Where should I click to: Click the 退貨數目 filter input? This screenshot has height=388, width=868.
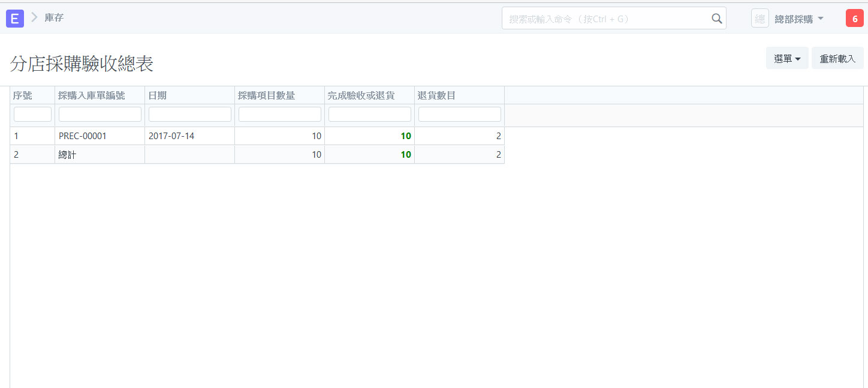pos(459,114)
